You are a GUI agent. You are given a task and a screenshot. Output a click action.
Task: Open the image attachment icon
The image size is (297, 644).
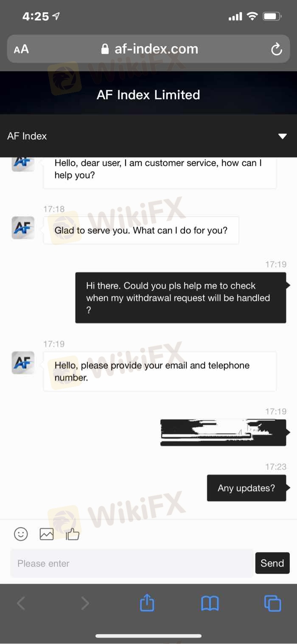tap(47, 534)
